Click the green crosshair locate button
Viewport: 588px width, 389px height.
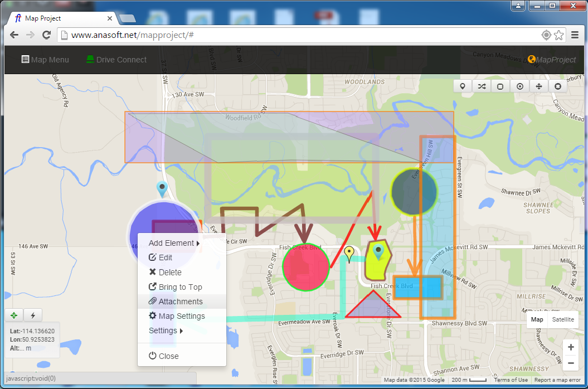click(x=14, y=315)
